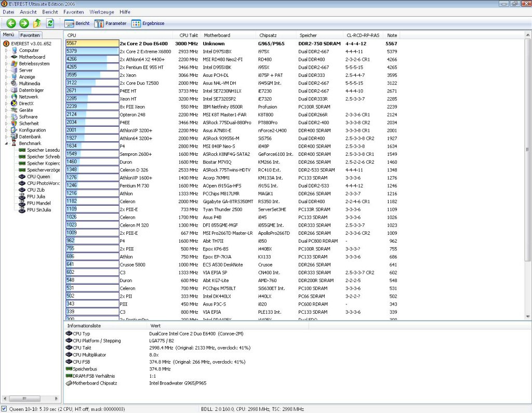Image resolution: width=532 pixels, height=413 pixels.
Task: Select the Multimedia tree icon
Action: click(x=14, y=84)
